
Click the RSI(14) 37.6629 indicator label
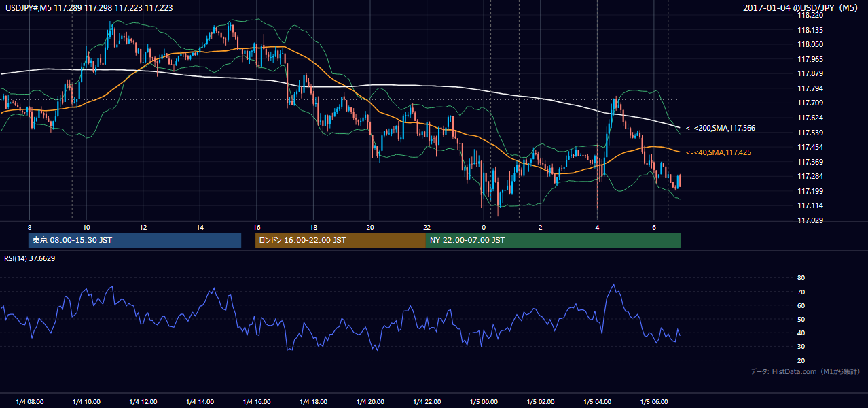click(x=30, y=258)
